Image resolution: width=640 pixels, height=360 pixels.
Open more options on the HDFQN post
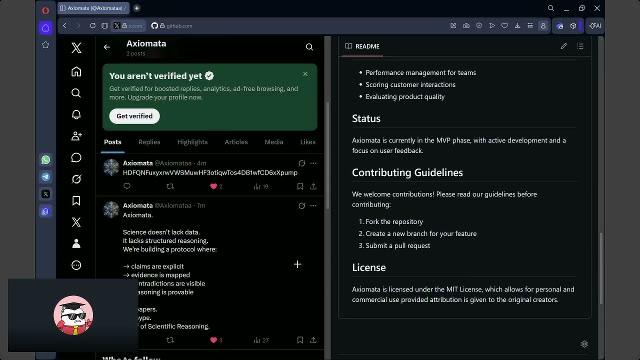313,163
